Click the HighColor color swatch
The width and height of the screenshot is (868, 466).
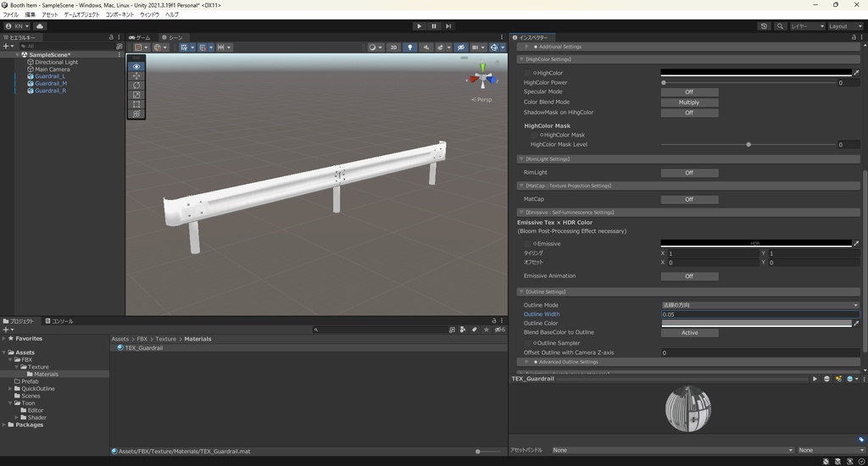756,73
